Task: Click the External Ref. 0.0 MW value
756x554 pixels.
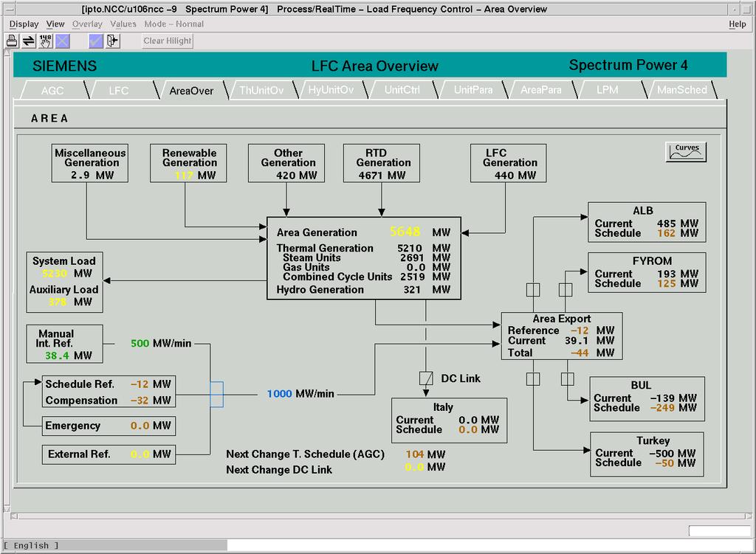Action: click(x=140, y=454)
